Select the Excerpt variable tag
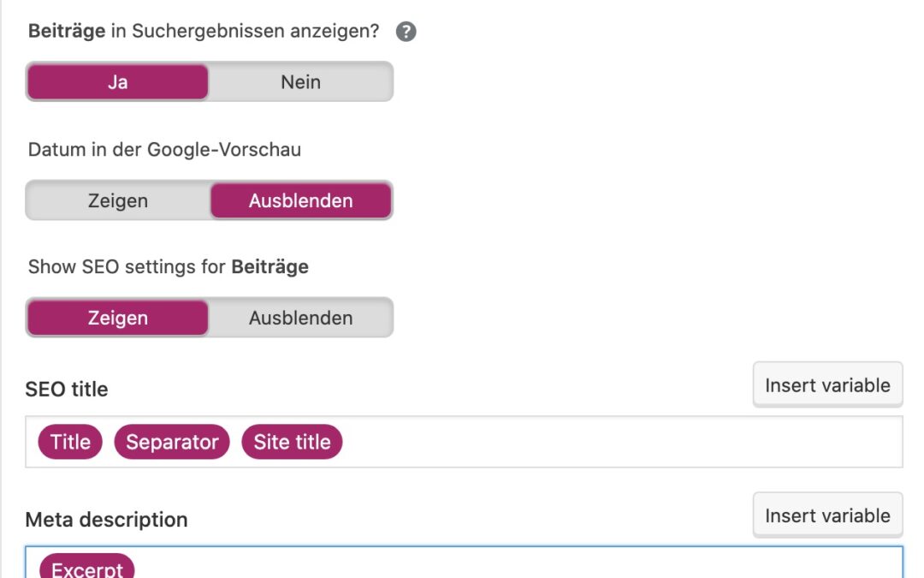This screenshot has height=578, width=924. click(x=86, y=568)
